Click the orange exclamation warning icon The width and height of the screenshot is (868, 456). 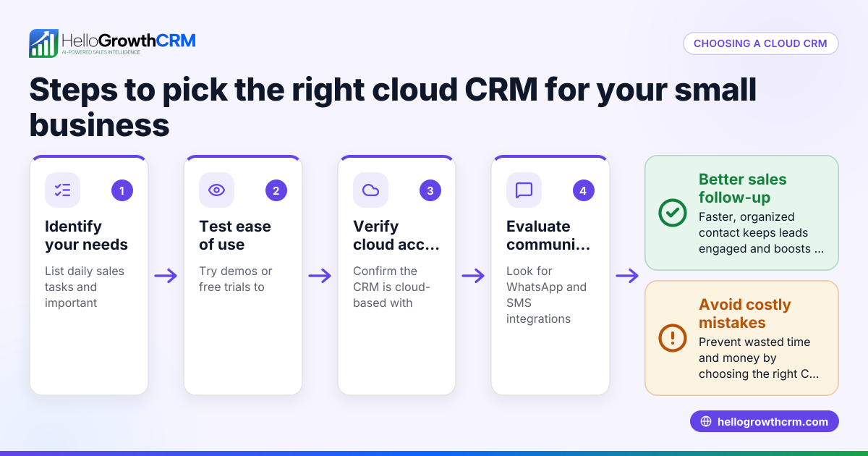click(x=673, y=338)
